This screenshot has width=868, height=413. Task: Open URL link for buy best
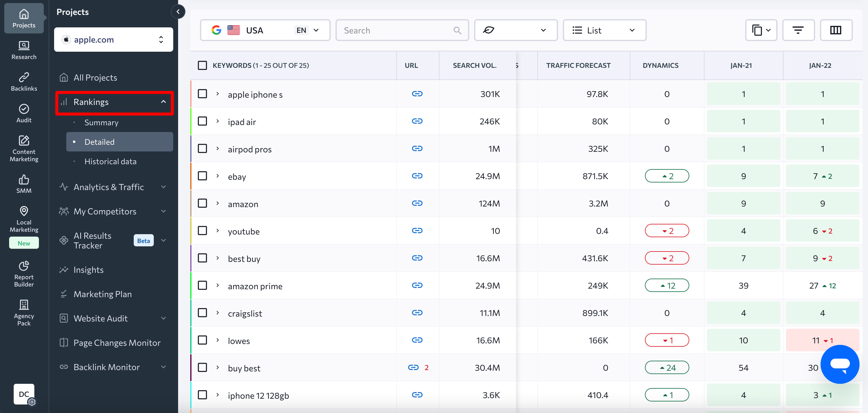tap(413, 367)
